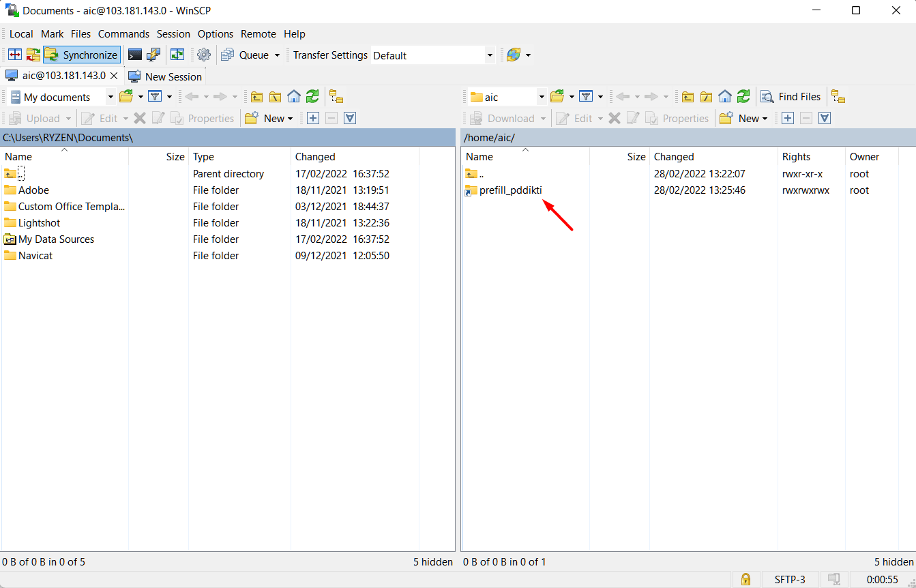Viewport: 916px width, 588px height.
Task: Show remote directory tree icon
Action: (838, 97)
